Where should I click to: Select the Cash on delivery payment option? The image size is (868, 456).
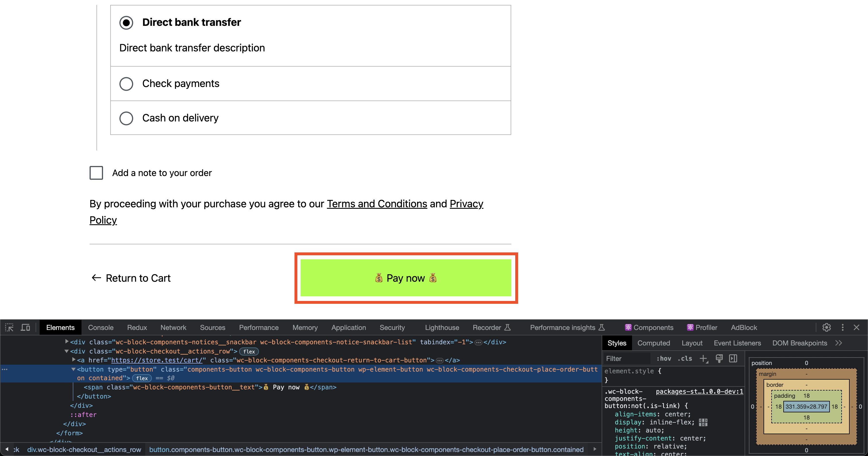126,118
